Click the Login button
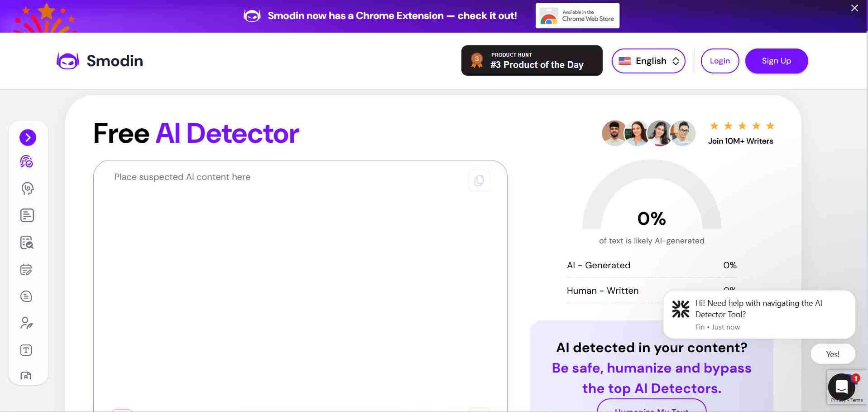 (719, 61)
